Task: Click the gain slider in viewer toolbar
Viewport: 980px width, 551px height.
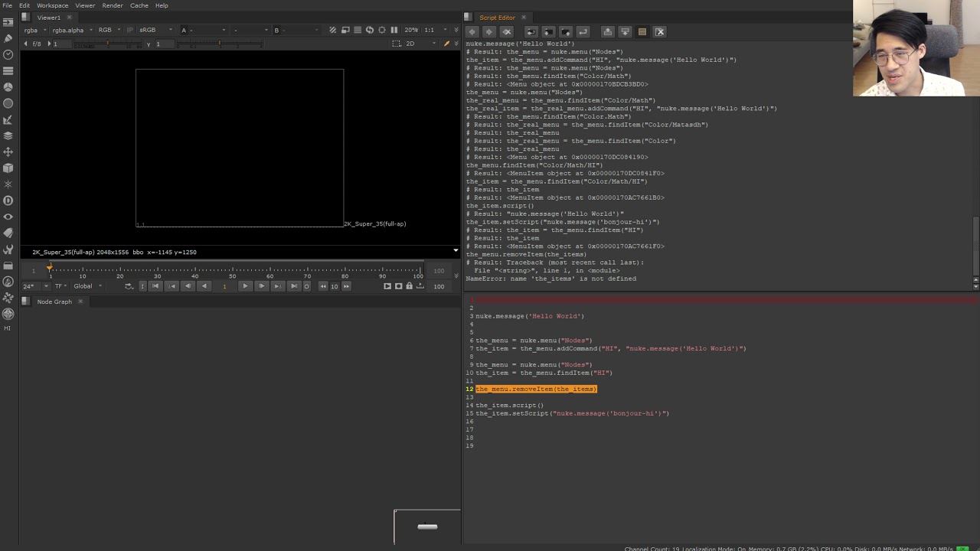Action: (109, 44)
